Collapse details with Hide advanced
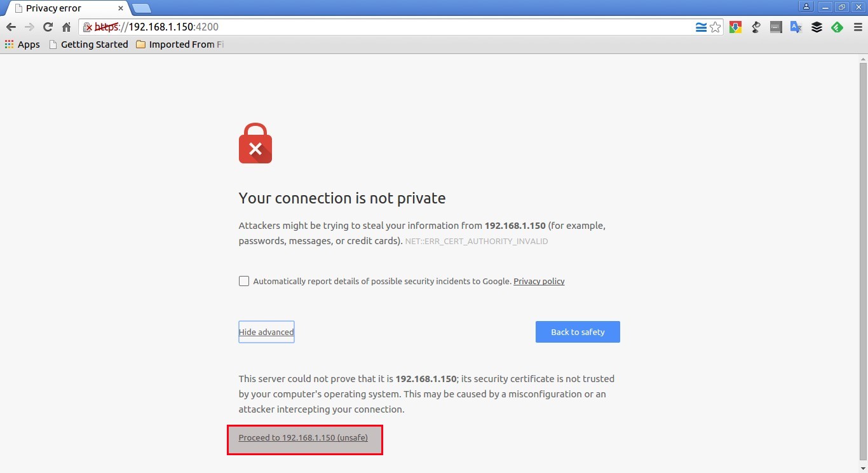This screenshot has width=868, height=473. click(266, 331)
